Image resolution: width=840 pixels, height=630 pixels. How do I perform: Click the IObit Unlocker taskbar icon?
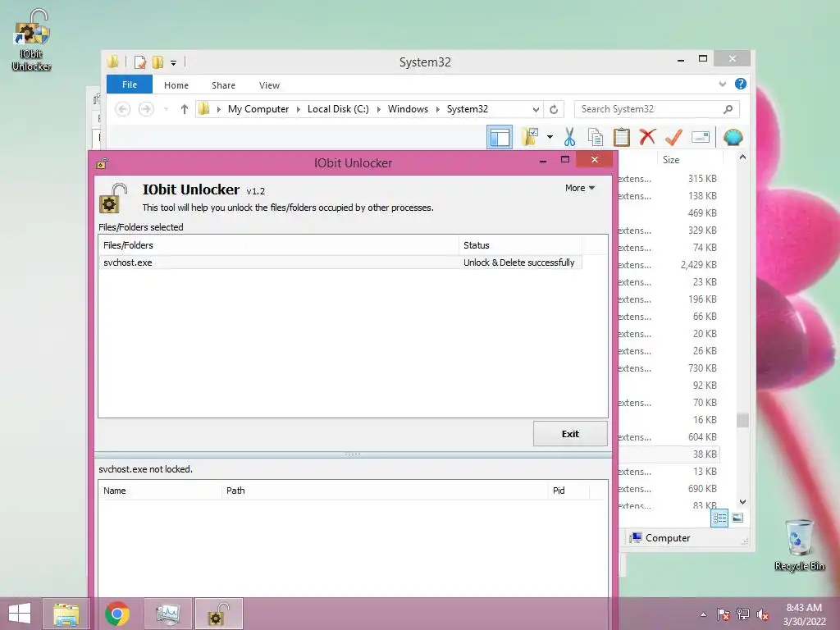[x=218, y=614]
